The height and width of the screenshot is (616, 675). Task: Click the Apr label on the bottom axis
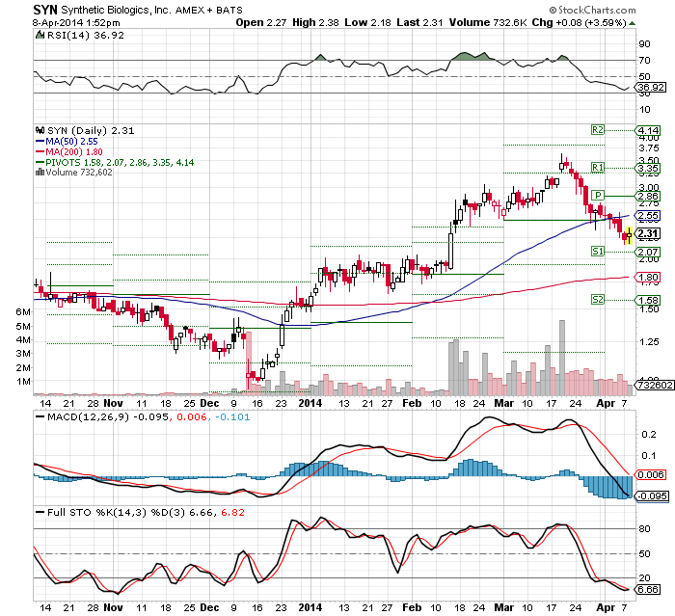[606, 607]
